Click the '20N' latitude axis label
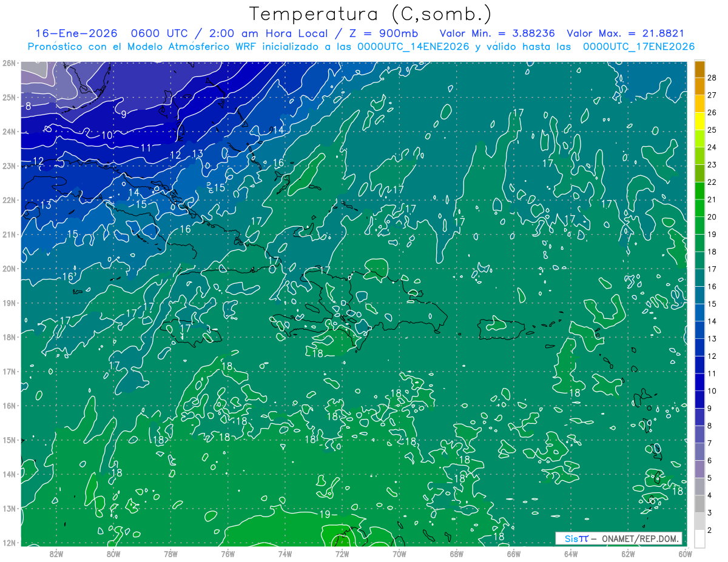This screenshot has width=728, height=562. pyautogui.click(x=9, y=269)
